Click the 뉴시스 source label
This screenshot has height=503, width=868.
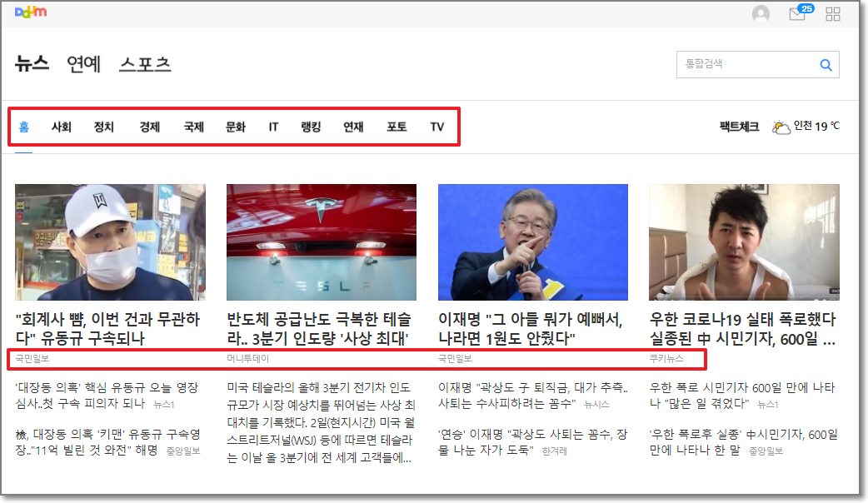click(596, 405)
